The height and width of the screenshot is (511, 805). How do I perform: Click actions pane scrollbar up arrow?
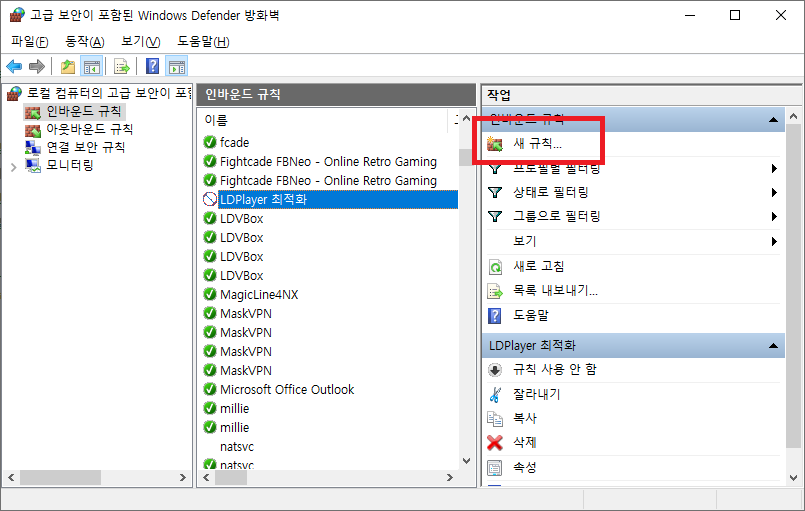[793, 117]
